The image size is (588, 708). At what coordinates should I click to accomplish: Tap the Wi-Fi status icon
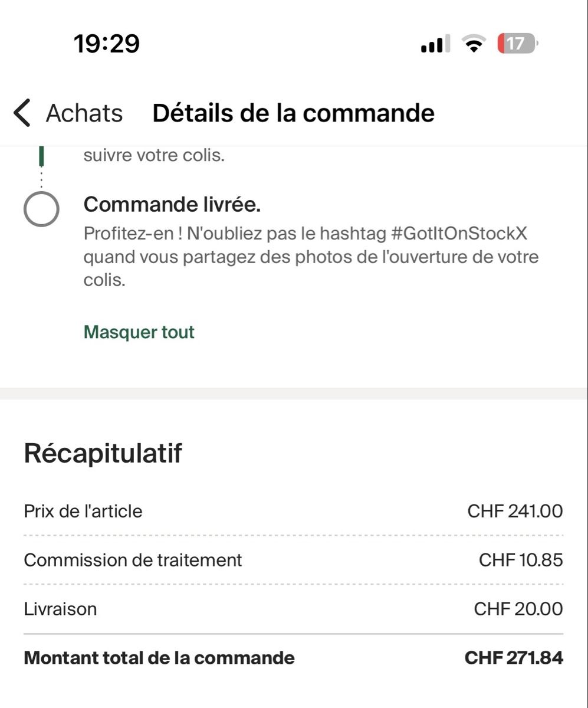tap(474, 44)
